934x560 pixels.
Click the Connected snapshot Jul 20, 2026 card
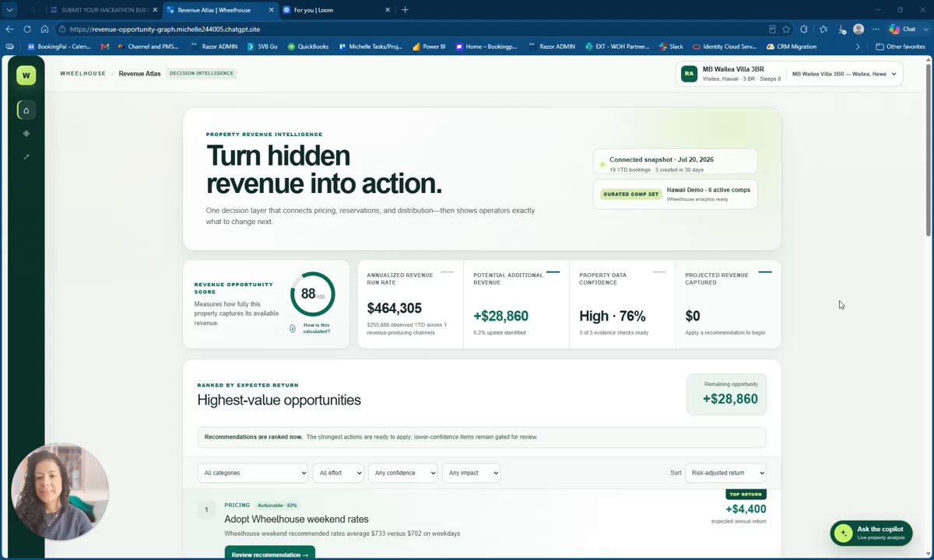coord(675,163)
